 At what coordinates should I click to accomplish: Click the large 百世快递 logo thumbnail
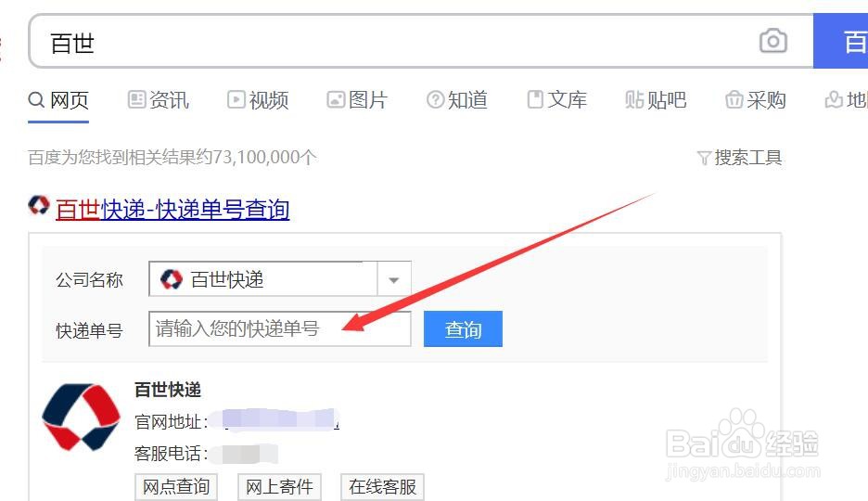point(82,417)
